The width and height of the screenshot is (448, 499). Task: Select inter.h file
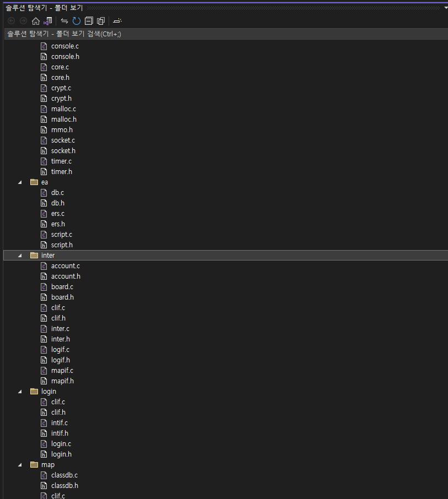pyautogui.click(x=61, y=339)
